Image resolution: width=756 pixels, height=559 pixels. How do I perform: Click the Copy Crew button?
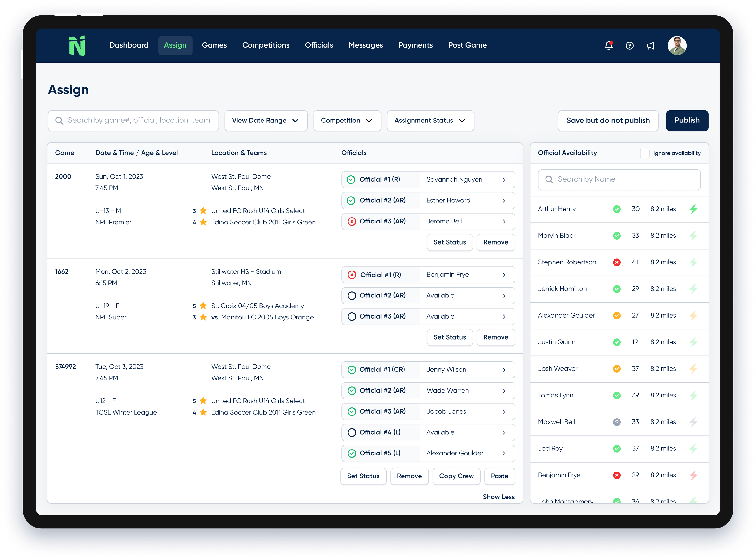point(456,476)
